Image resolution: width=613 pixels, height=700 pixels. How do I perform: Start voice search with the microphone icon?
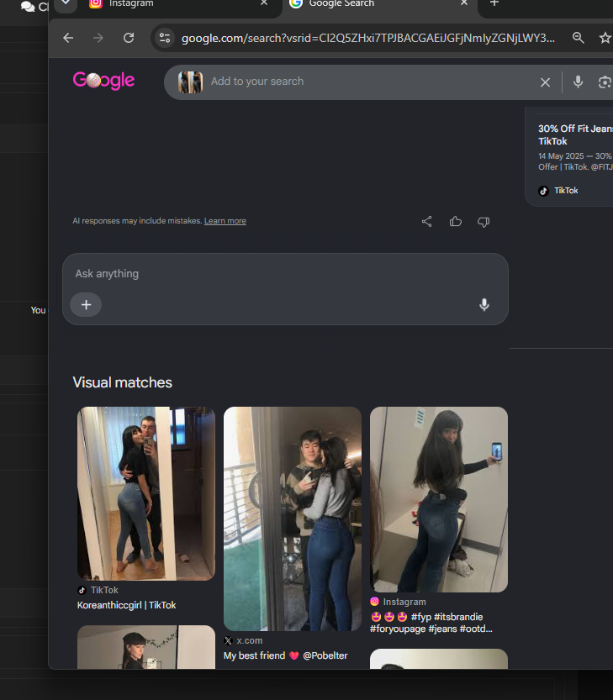click(578, 82)
